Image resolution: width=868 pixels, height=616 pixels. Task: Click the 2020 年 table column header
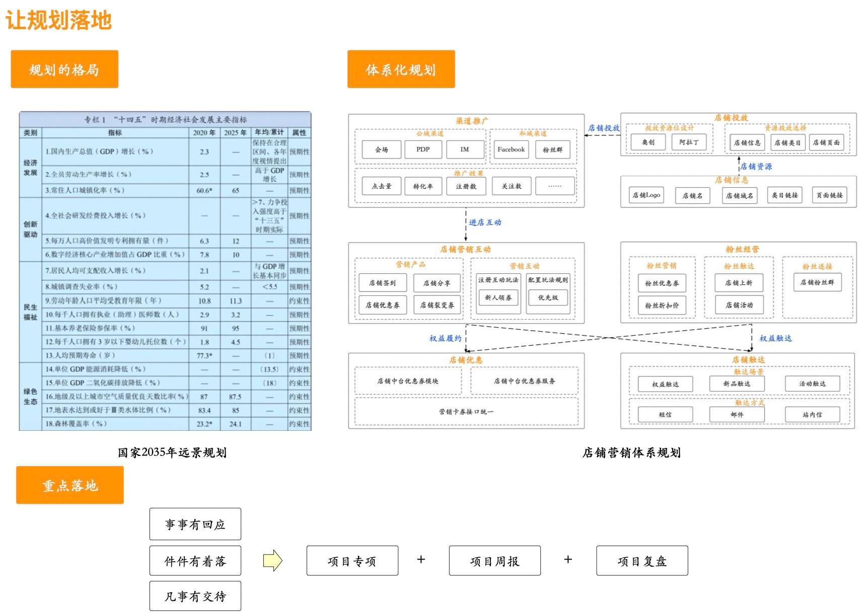[204, 133]
